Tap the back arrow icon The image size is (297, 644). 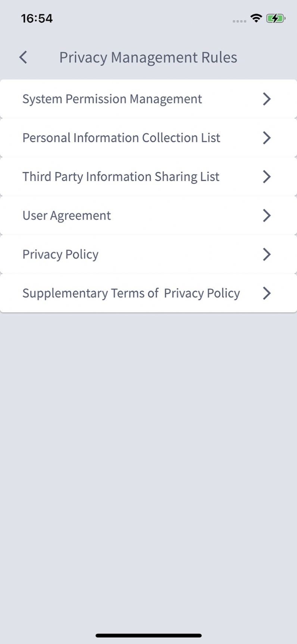pyautogui.click(x=23, y=57)
